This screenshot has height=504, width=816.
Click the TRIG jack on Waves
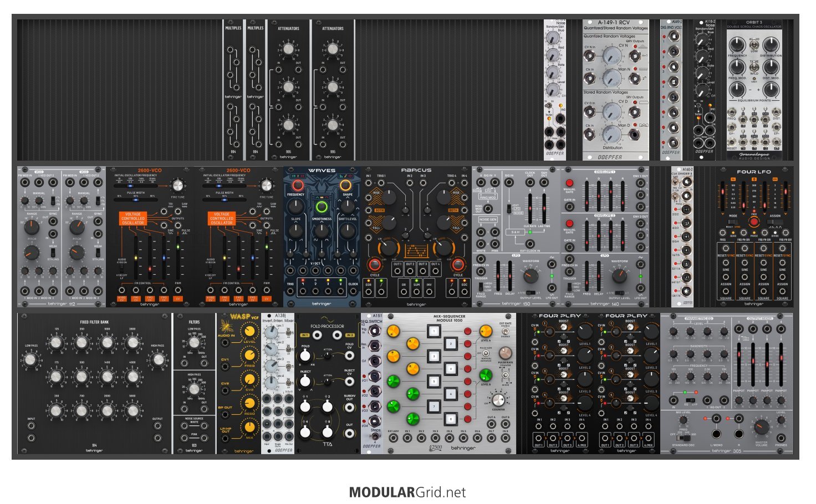[290, 291]
